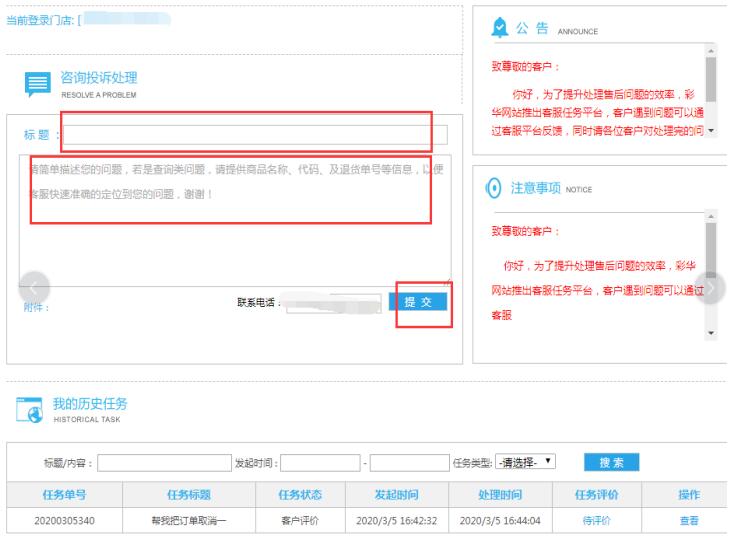Viewport: 732px width, 536px height.
Task: Click the 搜索 search button
Action: pos(612,462)
